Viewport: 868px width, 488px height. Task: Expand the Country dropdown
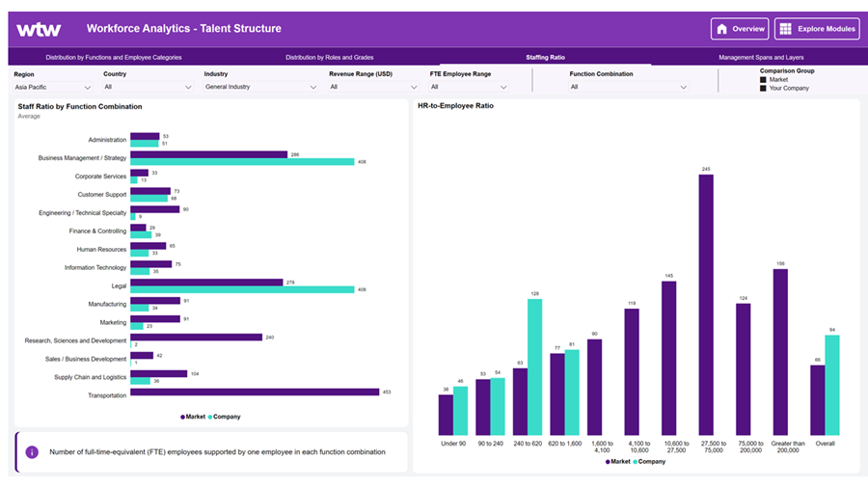pos(148,87)
